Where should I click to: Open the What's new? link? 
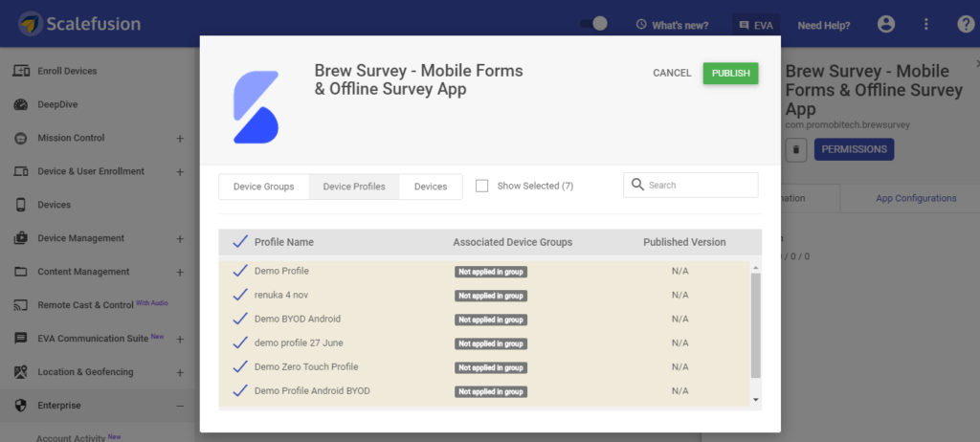pyautogui.click(x=680, y=26)
